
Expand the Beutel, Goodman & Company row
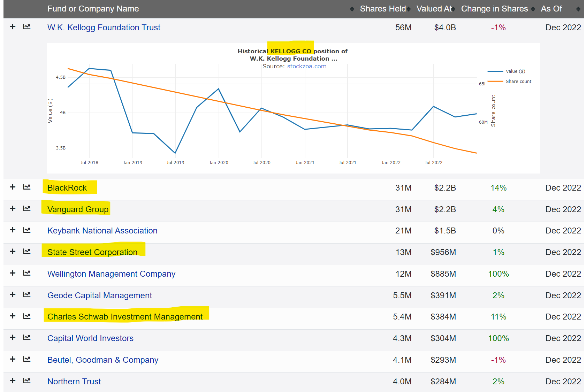tap(13, 359)
